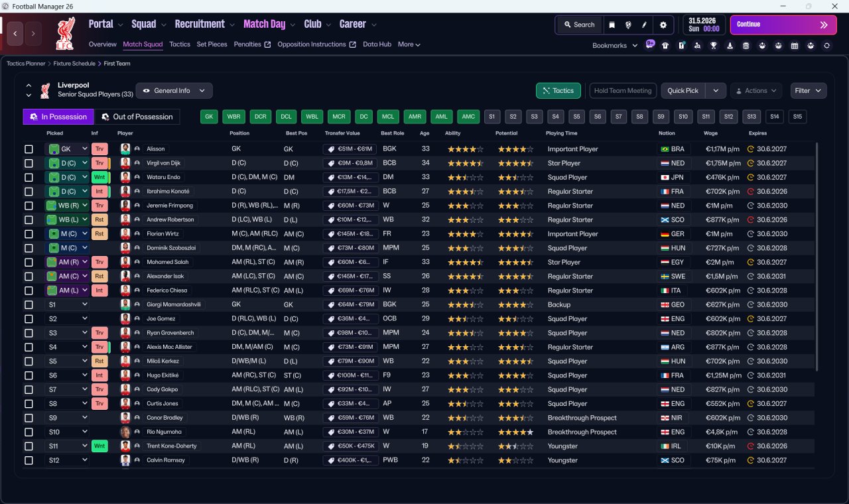
Task: Click the pencil edit icon in top toolbar
Action: coord(644,25)
